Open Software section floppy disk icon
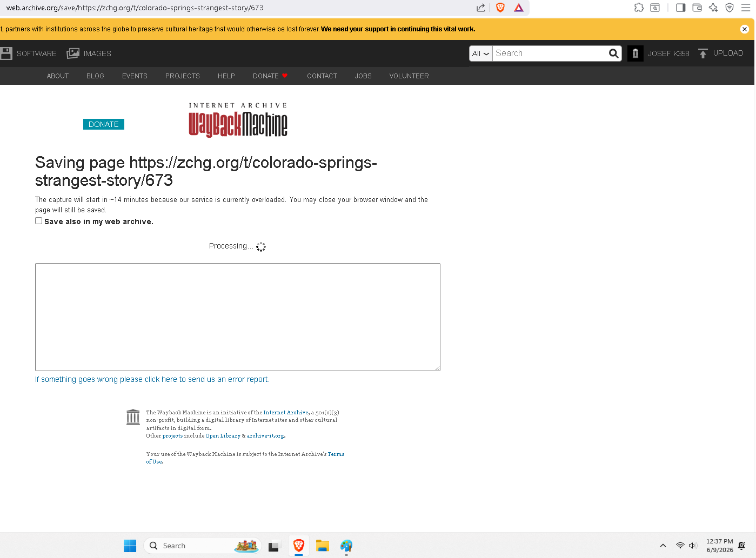The image size is (756, 558). 6,53
